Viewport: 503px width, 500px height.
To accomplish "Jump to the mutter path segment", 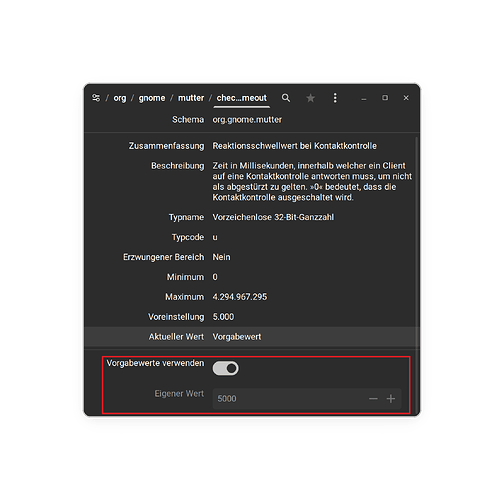I will (191, 98).
